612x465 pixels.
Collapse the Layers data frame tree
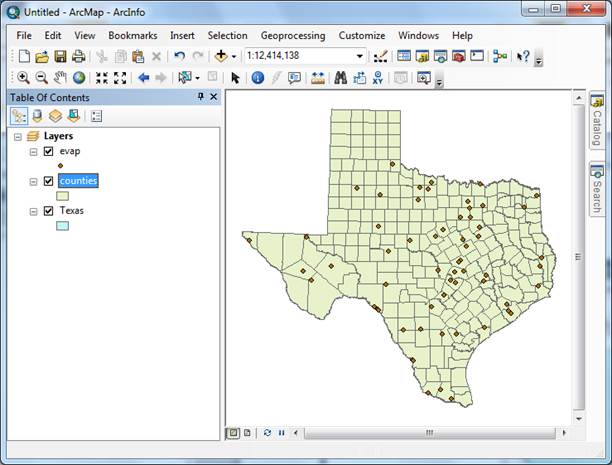click(18, 136)
